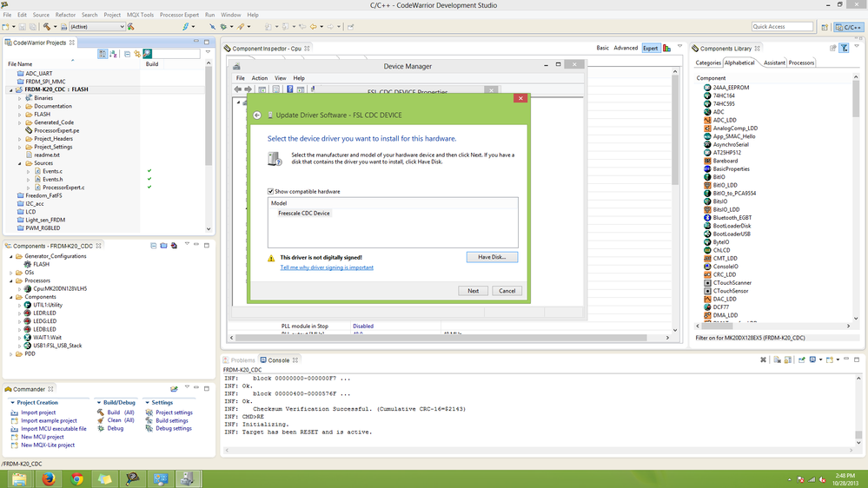Screen dimensions: 868x488
Task: Open the Assistant tab in Components Library
Action: pyautogui.click(x=774, y=63)
